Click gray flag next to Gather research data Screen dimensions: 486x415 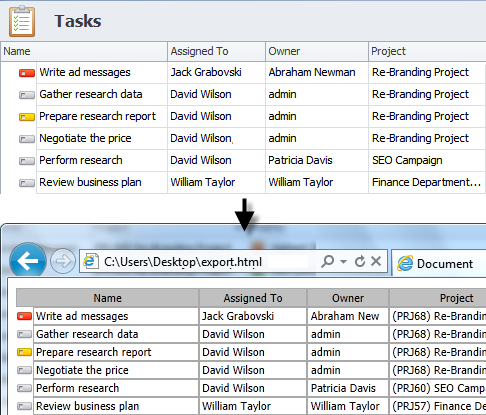pyautogui.click(x=27, y=95)
